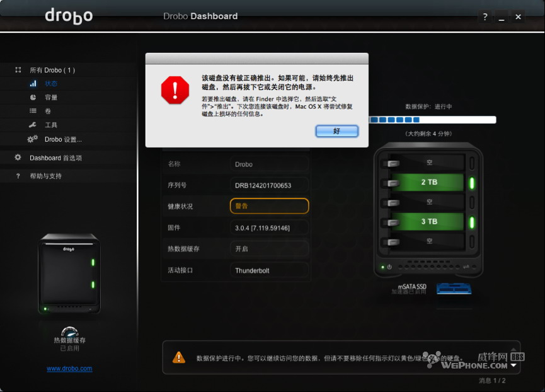
Task: Select the bottom empty 空 drive bay
Action: (x=428, y=241)
